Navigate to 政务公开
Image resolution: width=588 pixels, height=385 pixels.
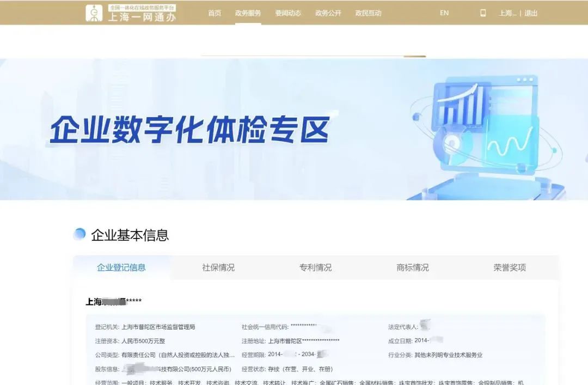pyautogui.click(x=329, y=13)
